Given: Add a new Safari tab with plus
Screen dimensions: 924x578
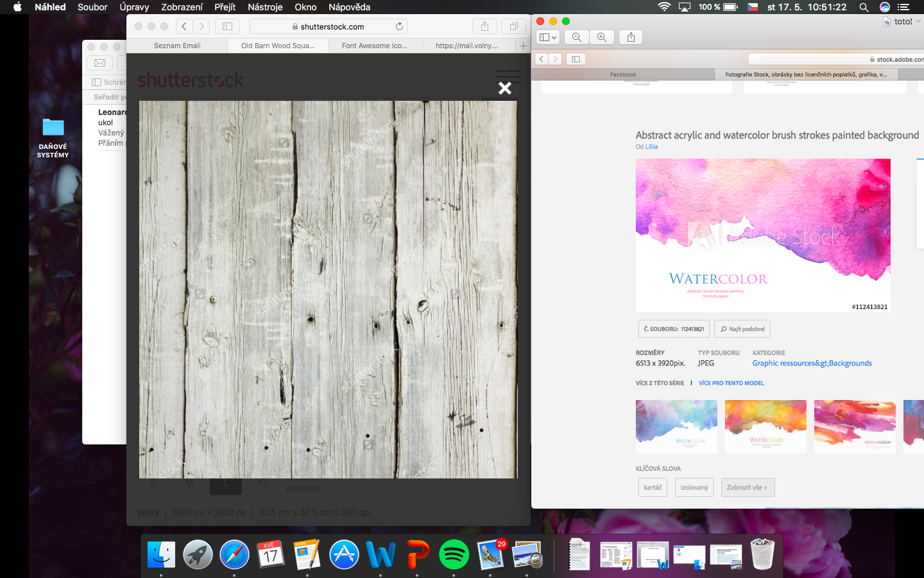Looking at the screenshot, I should tap(523, 46).
